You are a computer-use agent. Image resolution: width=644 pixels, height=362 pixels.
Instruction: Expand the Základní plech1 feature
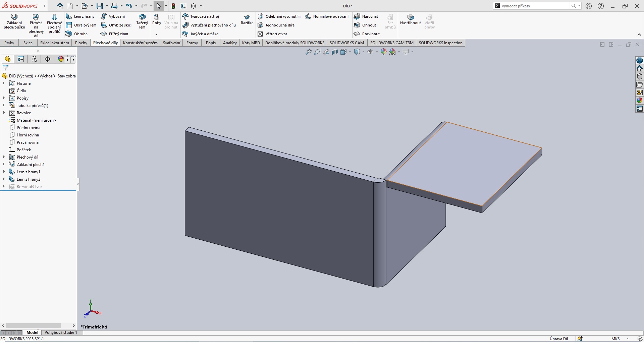[x=4, y=165]
